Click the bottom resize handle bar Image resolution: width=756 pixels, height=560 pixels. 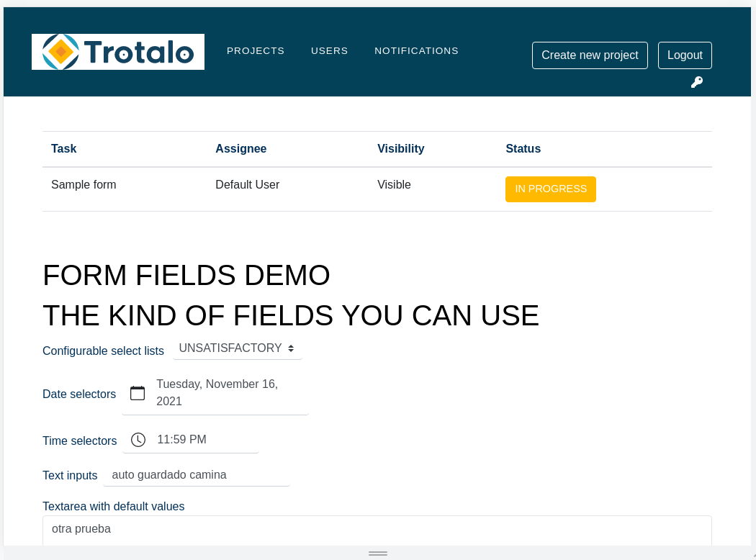378,554
